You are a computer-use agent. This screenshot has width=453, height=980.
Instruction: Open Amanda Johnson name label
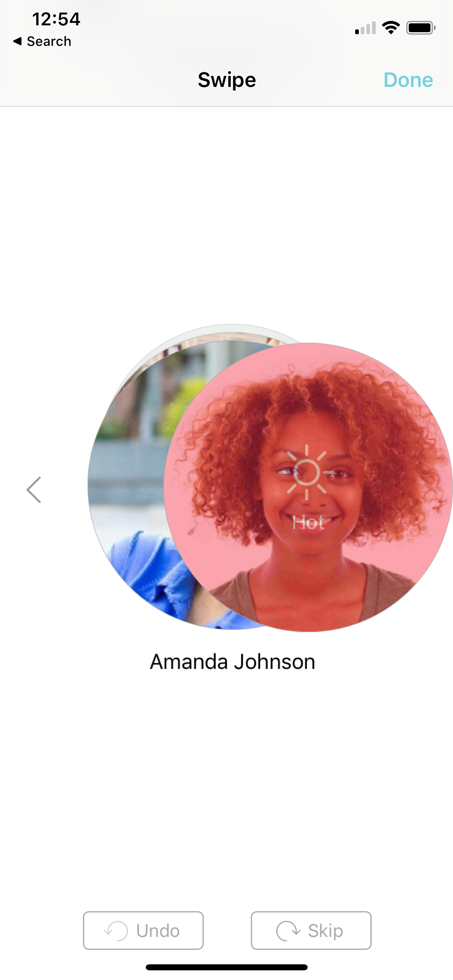(x=232, y=662)
